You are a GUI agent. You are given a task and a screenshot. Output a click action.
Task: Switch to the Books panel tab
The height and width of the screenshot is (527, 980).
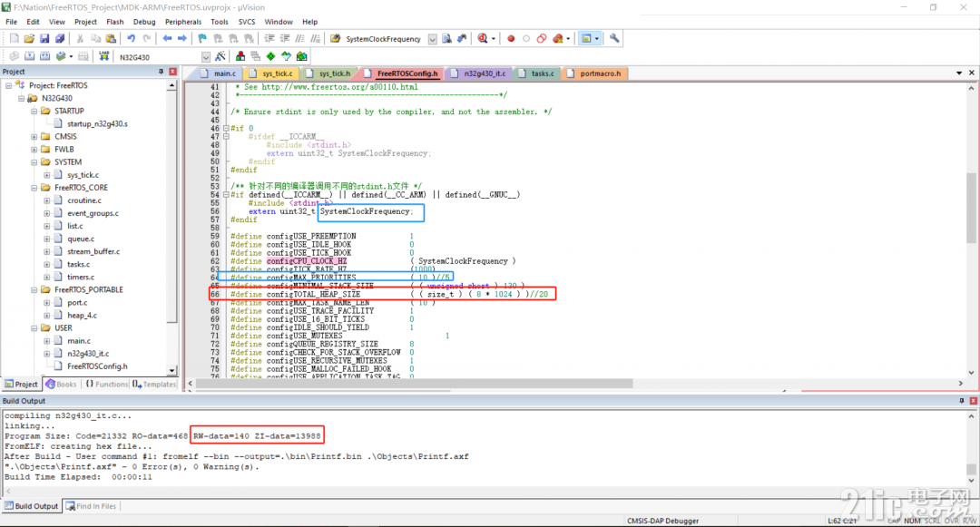pyautogui.click(x=62, y=384)
